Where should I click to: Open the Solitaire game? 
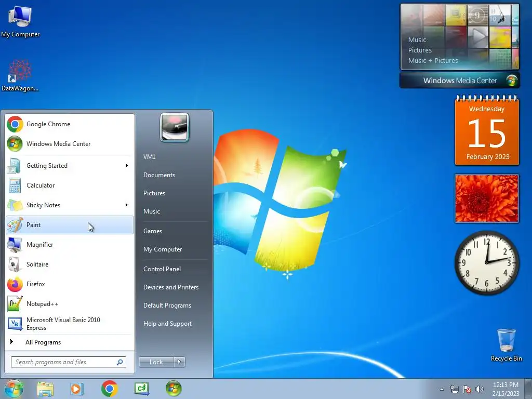(x=70, y=264)
